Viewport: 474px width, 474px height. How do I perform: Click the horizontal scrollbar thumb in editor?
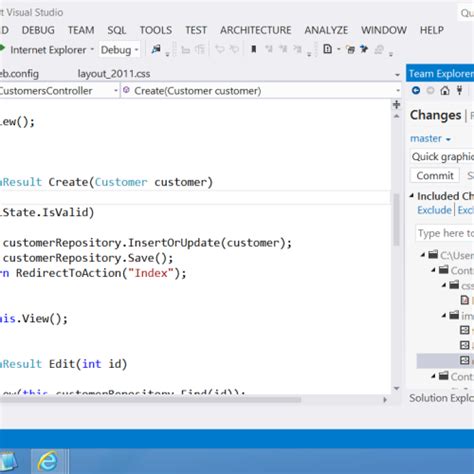tap(150, 399)
